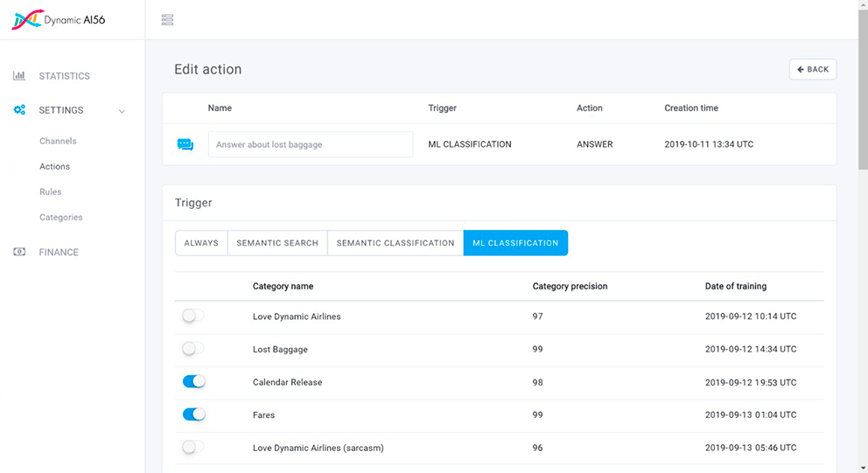Open Categories in the sidebar
The image size is (868, 473).
click(61, 217)
